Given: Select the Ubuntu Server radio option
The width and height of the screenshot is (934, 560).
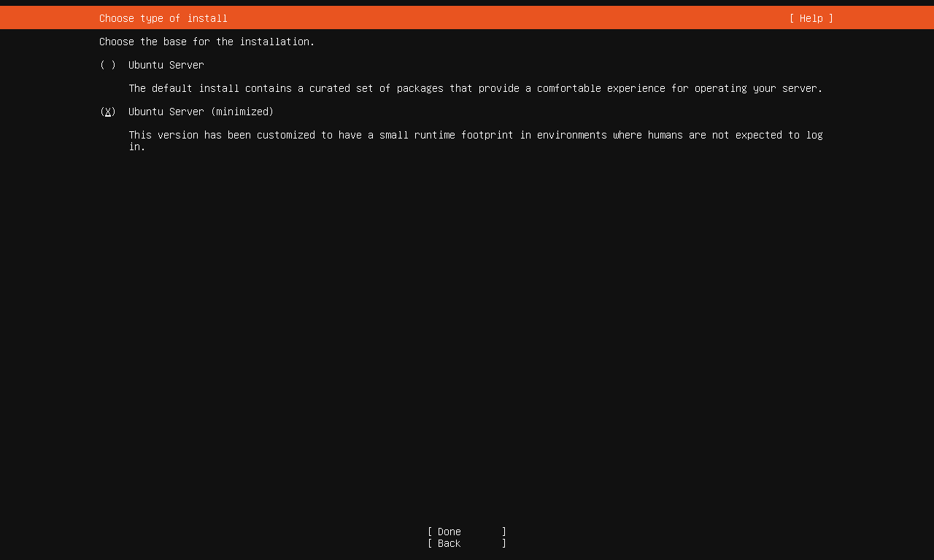Looking at the screenshot, I should point(108,65).
